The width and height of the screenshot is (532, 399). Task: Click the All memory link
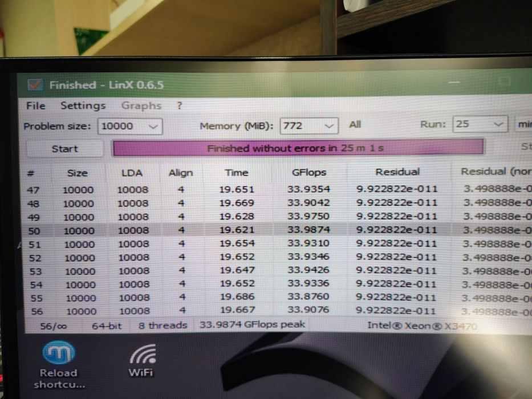[x=355, y=124]
